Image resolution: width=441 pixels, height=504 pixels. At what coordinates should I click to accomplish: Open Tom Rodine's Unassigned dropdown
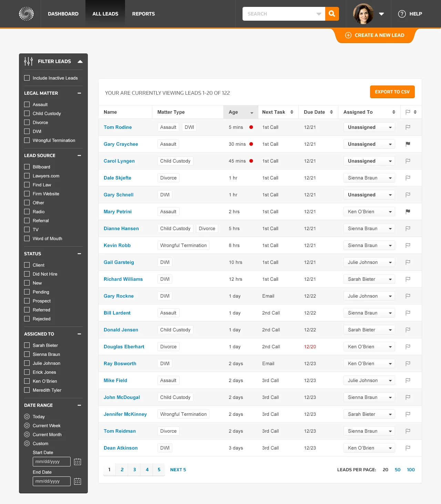(369, 127)
